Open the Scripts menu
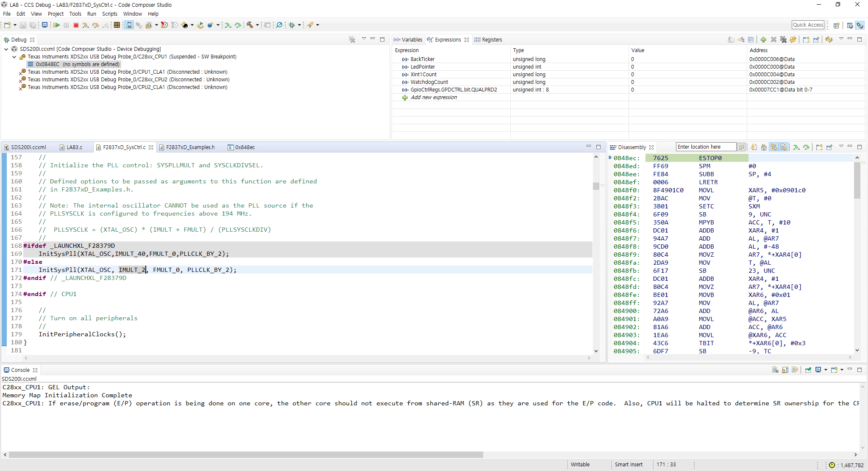 pos(109,14)
